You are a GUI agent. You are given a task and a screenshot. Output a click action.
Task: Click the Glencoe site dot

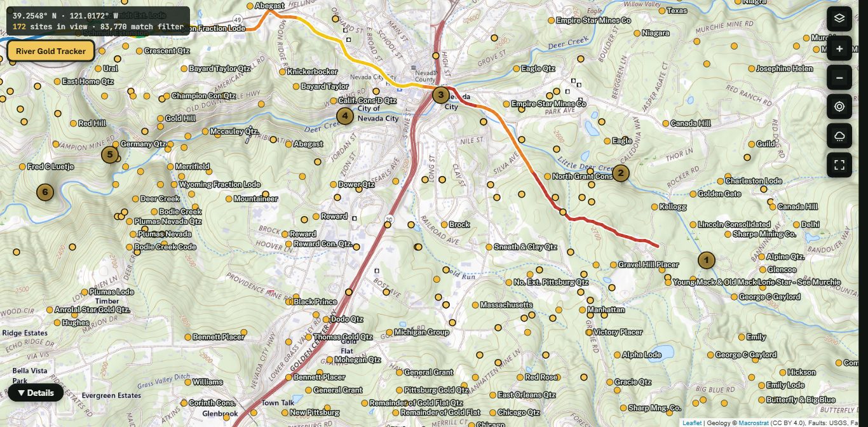(762, 270)
